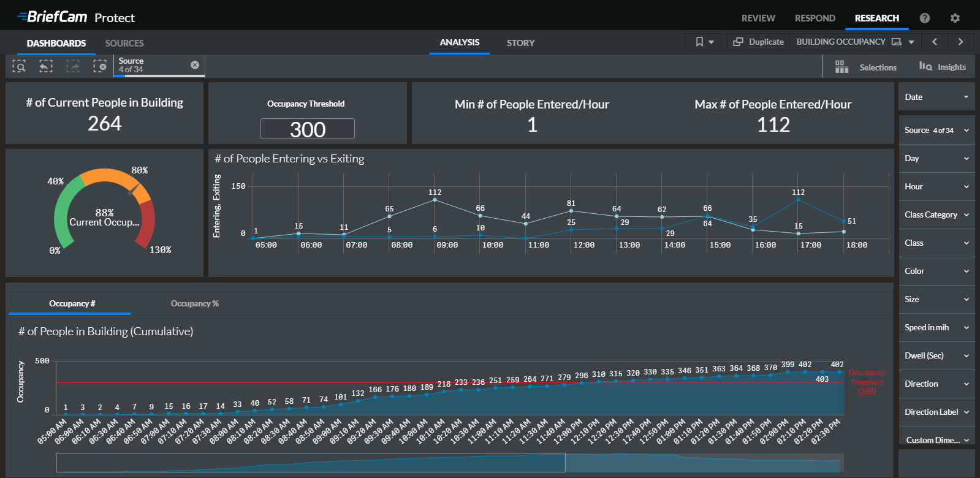Duplicate the current sheet
The image size is (980, 478).
[759, 42]
